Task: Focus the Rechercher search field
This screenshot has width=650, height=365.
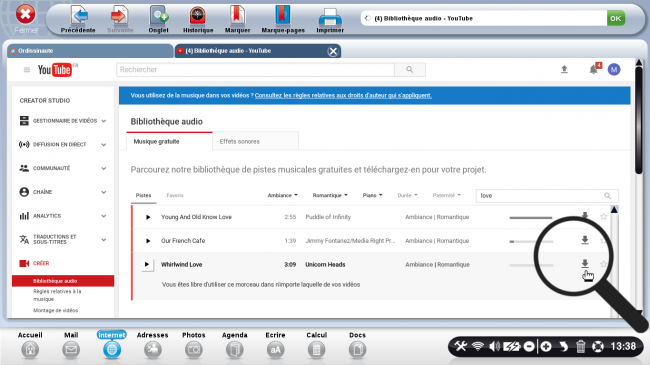Action: [255, 70]
